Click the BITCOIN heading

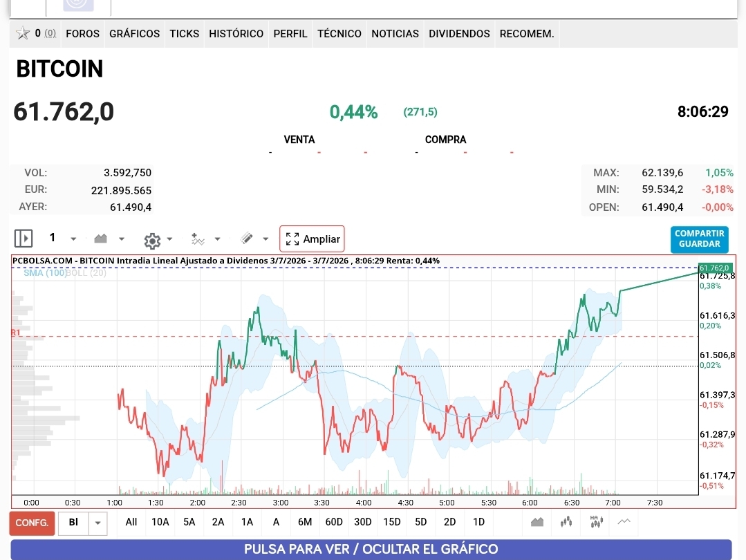[x=59, y=69]
